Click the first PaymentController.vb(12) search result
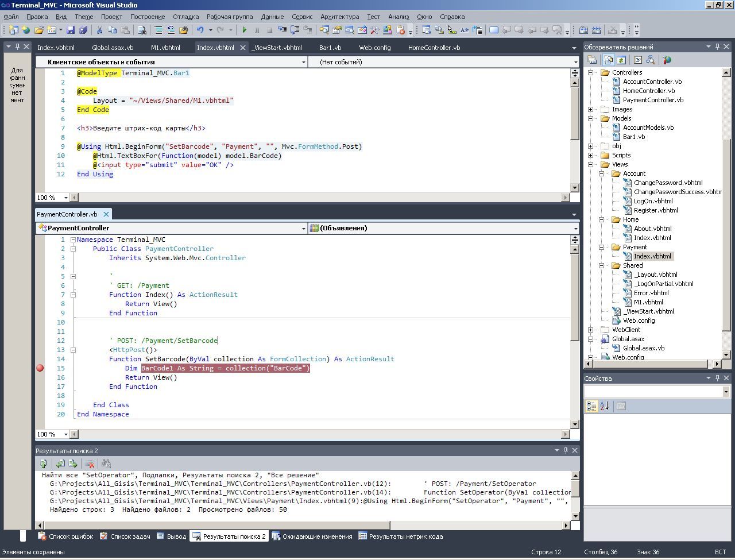Screen dimensions: 735x560 click(230, 484)
